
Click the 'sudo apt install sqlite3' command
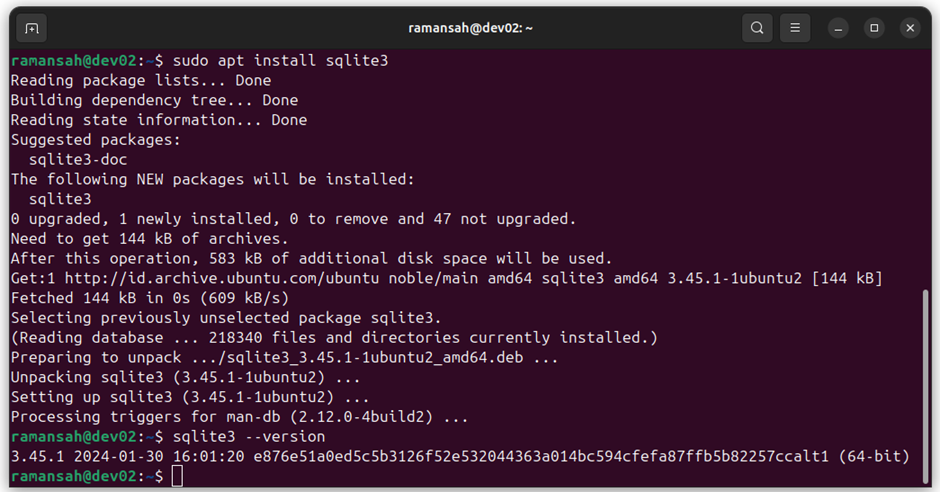(x=281, y=61)
